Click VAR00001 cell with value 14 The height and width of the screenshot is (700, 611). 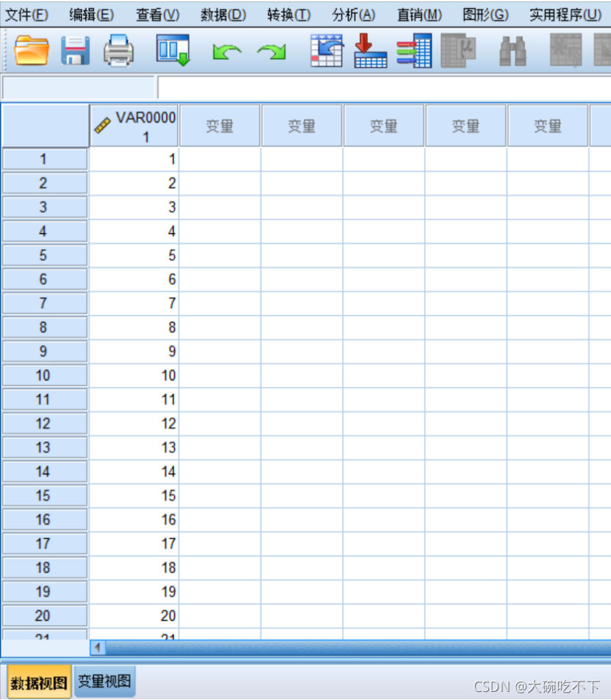tap(134, 471)
